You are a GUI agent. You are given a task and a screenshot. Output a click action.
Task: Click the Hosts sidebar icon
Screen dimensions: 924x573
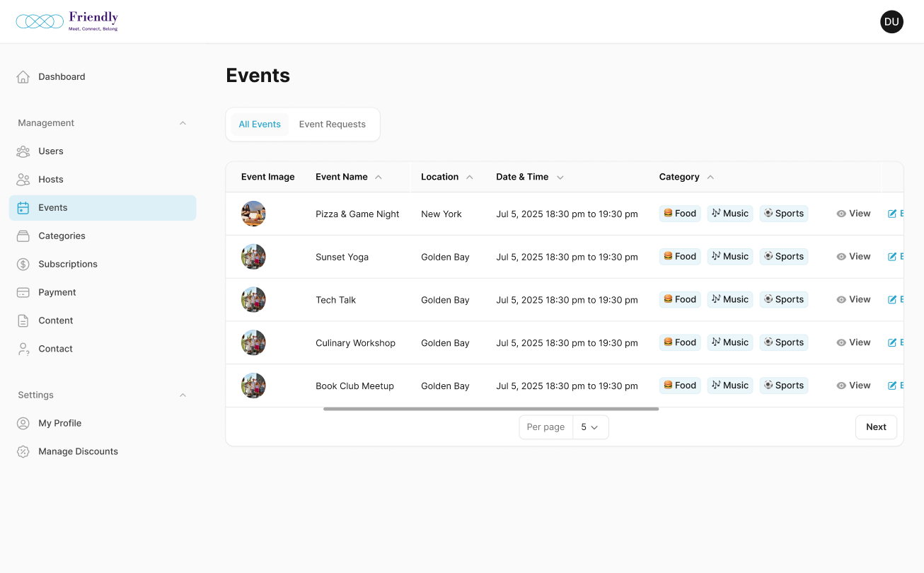tap(23, 180)
